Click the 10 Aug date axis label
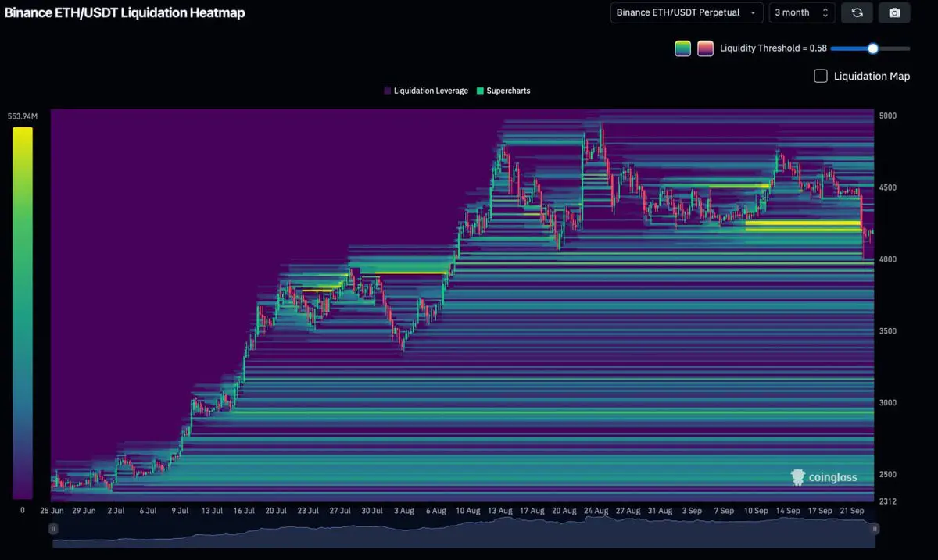This screenshot has width=938, height=560. (467, 510)
